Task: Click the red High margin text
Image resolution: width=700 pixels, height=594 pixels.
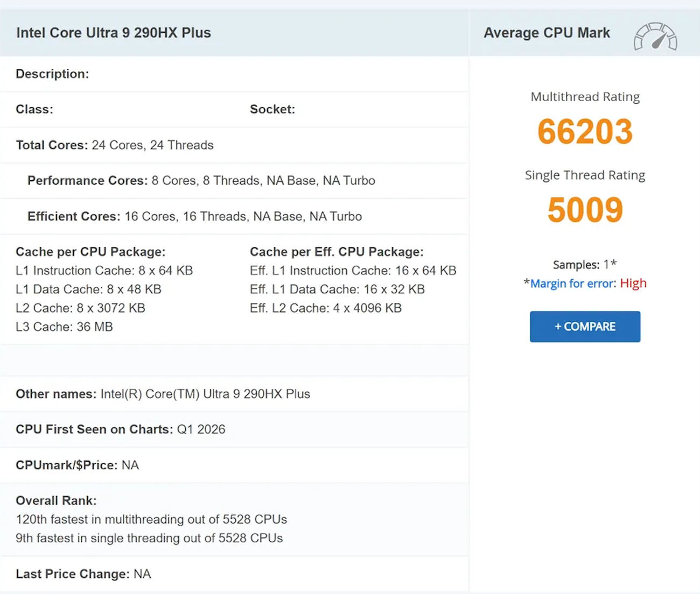Action: pos(633,284)
